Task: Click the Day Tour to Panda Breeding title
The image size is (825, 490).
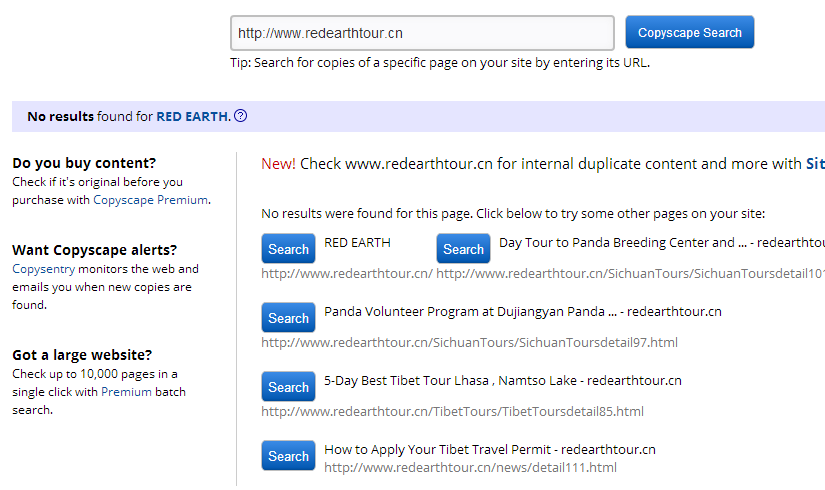Action: coord(662,243)
